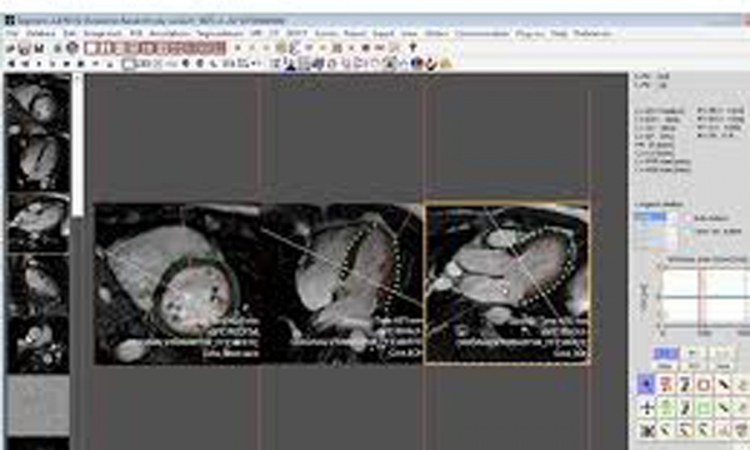Open the MR menu

256,33
